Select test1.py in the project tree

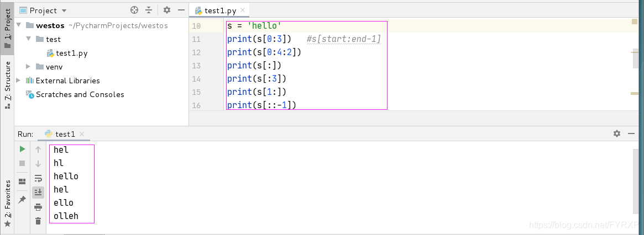67,53
